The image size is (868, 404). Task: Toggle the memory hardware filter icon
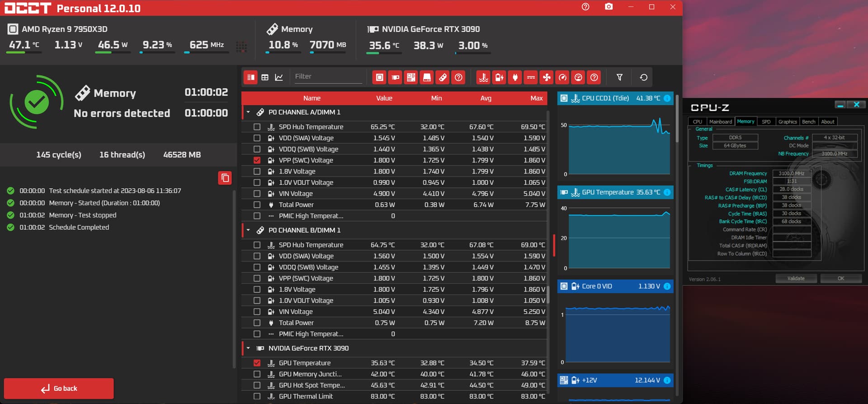tap(443, 77)
